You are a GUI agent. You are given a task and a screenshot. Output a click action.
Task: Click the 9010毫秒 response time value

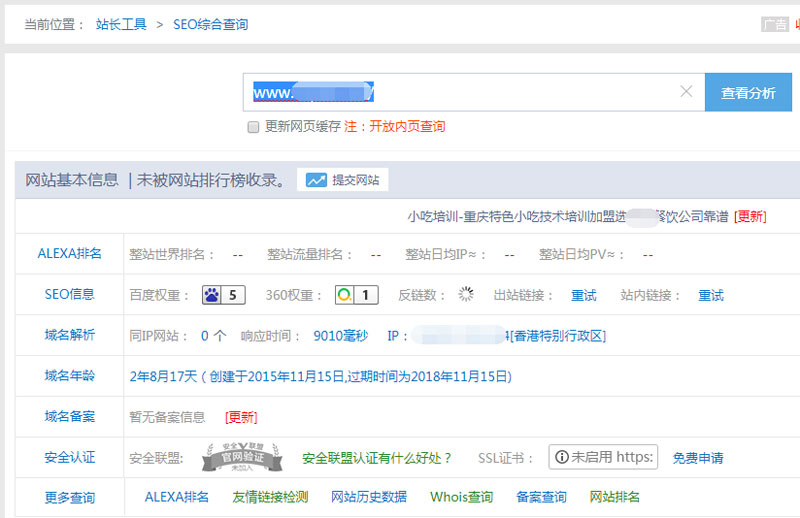(x=340, y=336)
